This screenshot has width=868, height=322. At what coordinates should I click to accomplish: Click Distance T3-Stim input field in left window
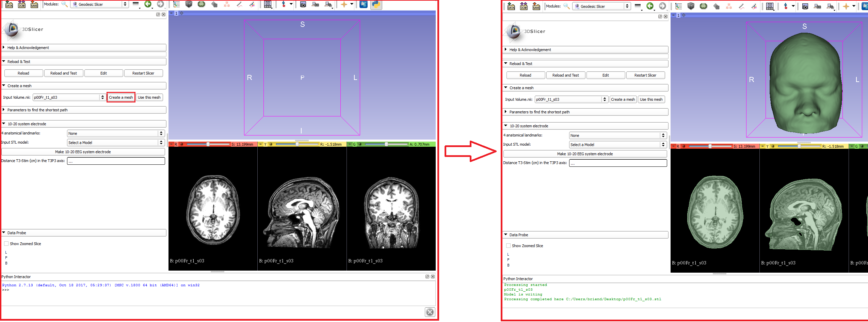[x=116, y=161]
